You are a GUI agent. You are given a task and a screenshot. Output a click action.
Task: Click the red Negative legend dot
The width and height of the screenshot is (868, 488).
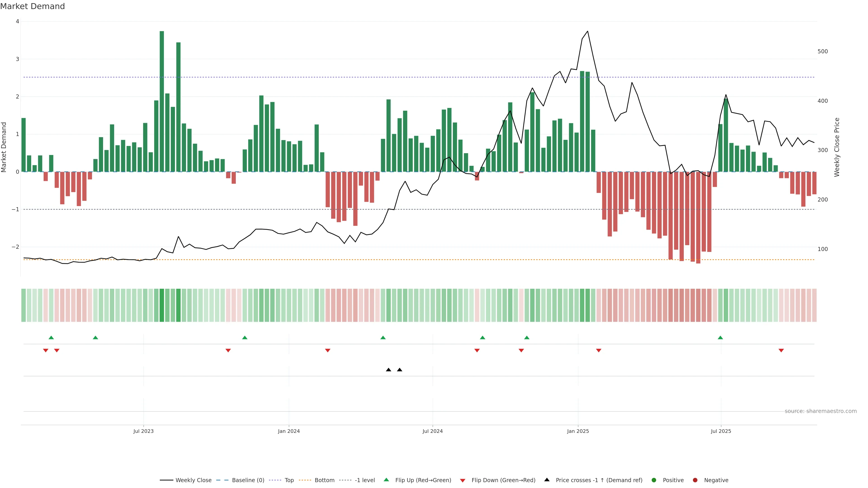click(x=695, y=480)
